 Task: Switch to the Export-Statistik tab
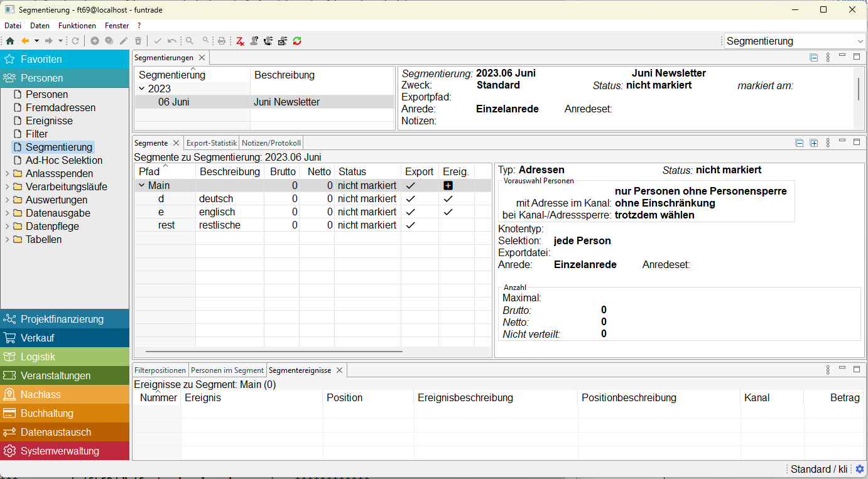click(x=212, y=143)
